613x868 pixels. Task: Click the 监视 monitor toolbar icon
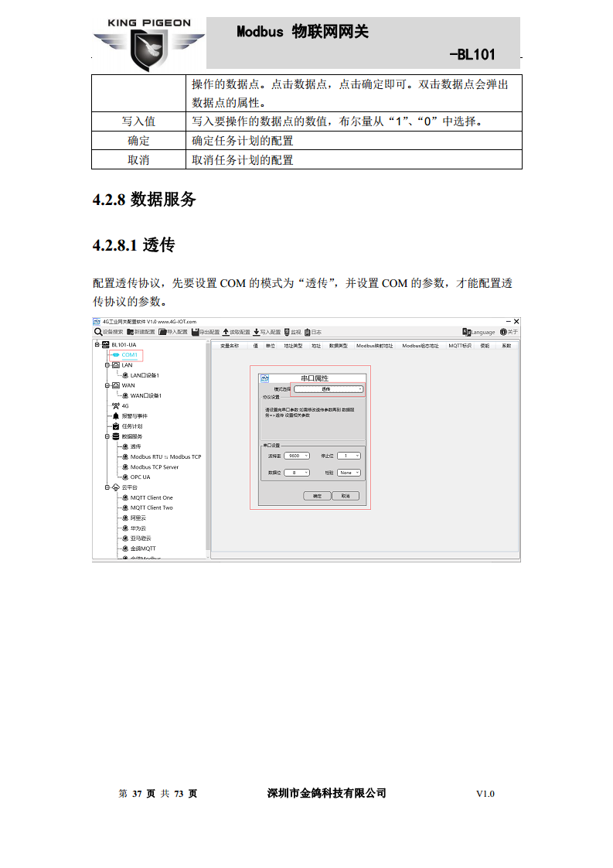click(287, 332)
